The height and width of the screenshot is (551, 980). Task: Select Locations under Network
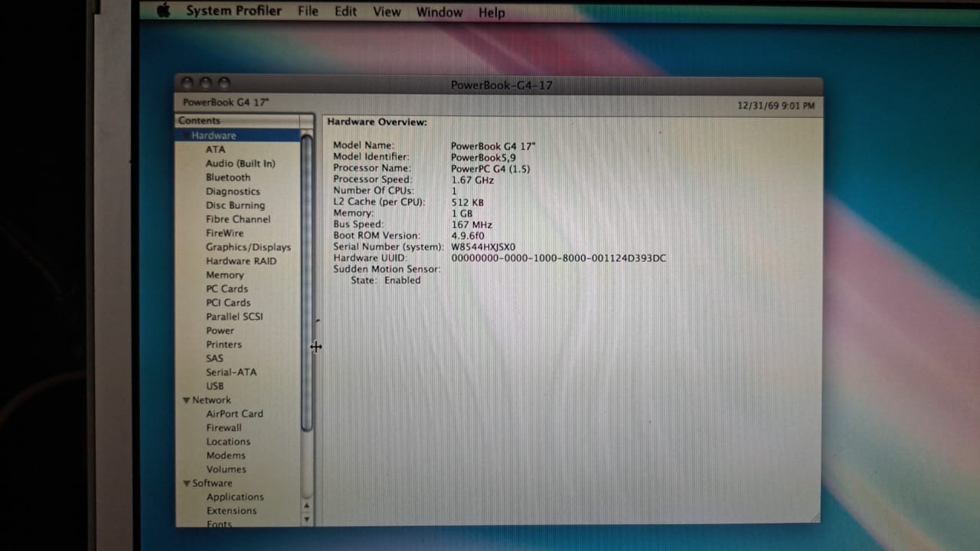[228, 441]
